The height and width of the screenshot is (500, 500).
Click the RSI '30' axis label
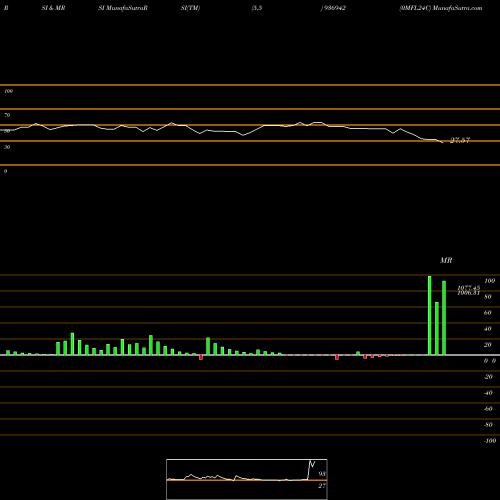click(x=7, y=147)
